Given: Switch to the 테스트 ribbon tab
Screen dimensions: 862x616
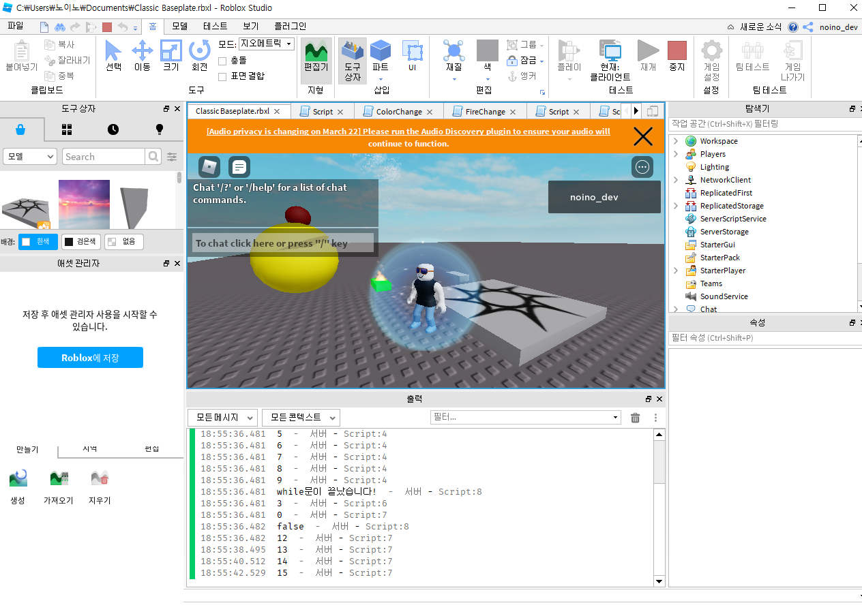Looking at the screenshot, I should pyautogui.click(x=215, y=26).
